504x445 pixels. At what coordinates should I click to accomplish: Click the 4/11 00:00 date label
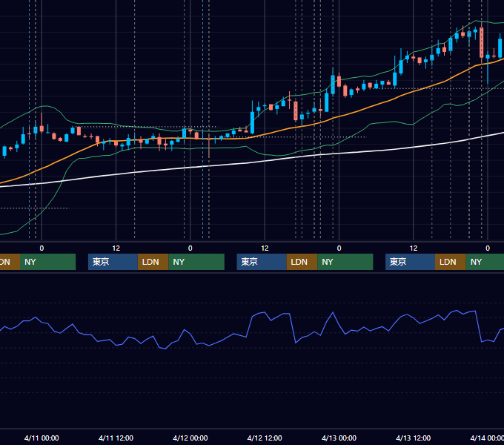(42, 438)
